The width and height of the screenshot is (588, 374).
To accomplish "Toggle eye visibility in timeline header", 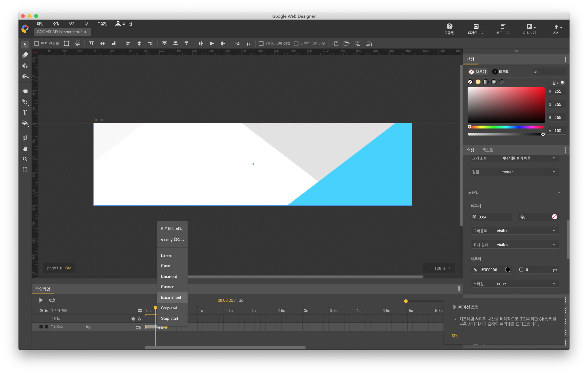I will point(41,311).
